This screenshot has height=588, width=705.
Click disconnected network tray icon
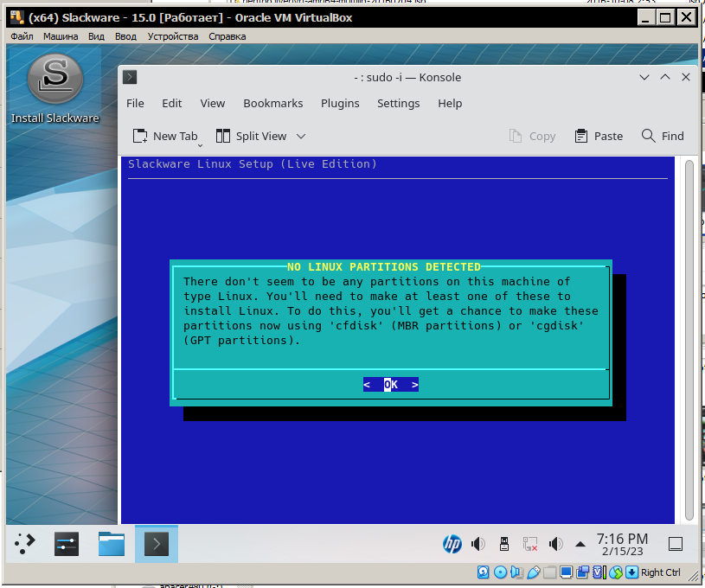point(530,545)
